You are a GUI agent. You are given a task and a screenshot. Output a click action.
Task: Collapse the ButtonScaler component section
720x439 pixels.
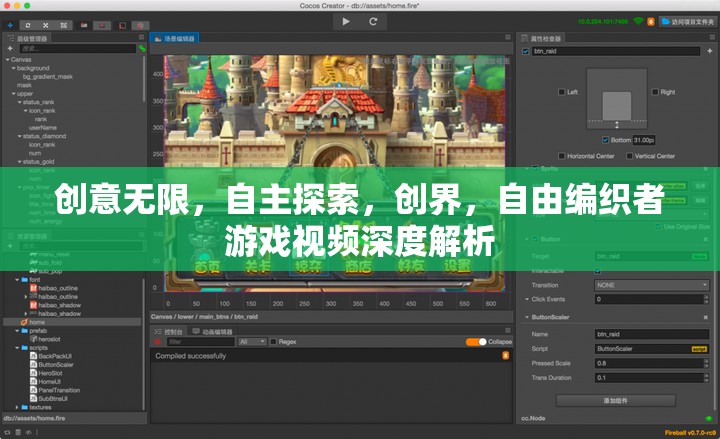(527, 317)
